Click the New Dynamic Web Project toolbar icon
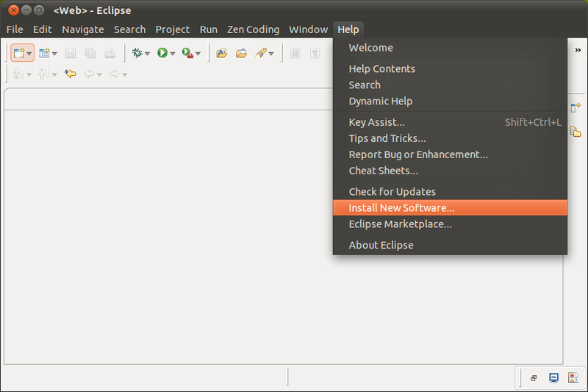The height and width of the screenshot is (392, 588). point(44,53)
